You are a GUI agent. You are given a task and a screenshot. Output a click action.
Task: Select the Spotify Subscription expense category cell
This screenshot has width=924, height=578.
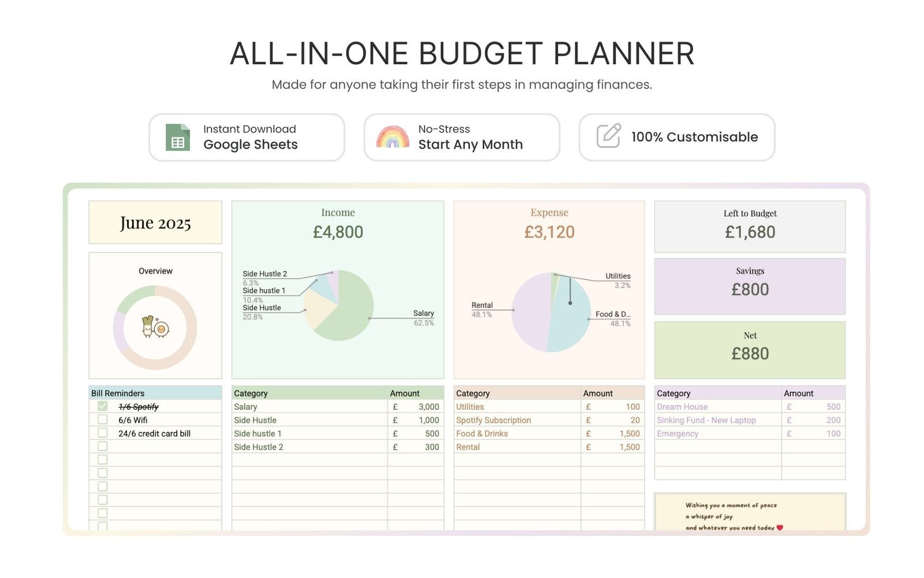pos(516,420)
